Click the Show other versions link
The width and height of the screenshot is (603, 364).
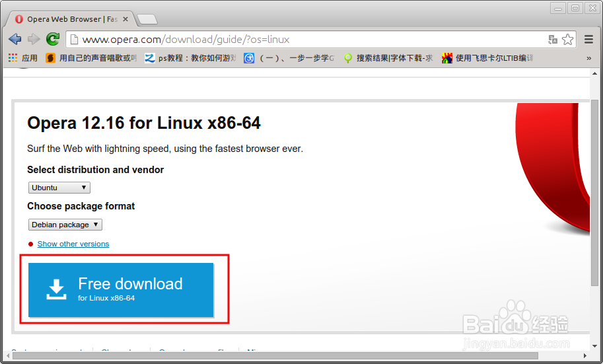pos(73,244)
